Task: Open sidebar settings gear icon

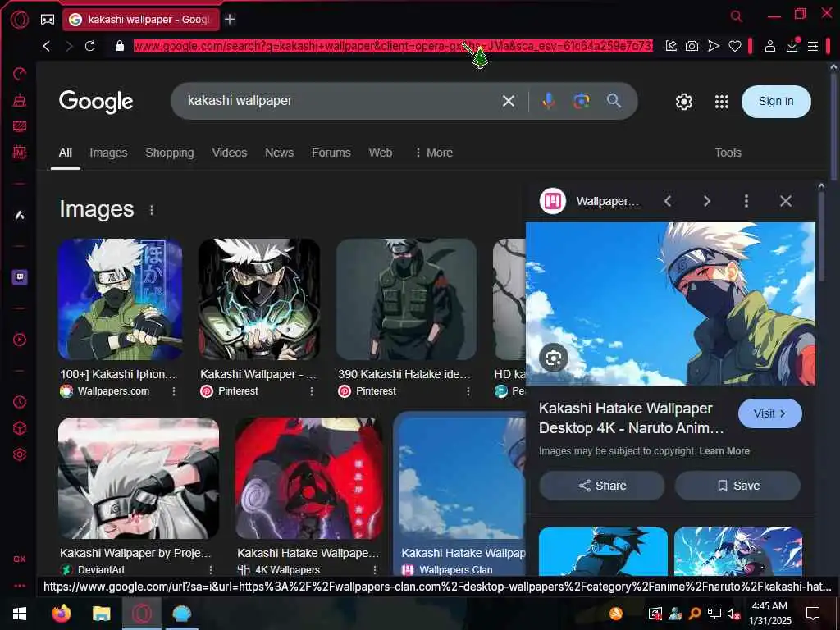Action: pyautogui.click(x=20, y=454)
